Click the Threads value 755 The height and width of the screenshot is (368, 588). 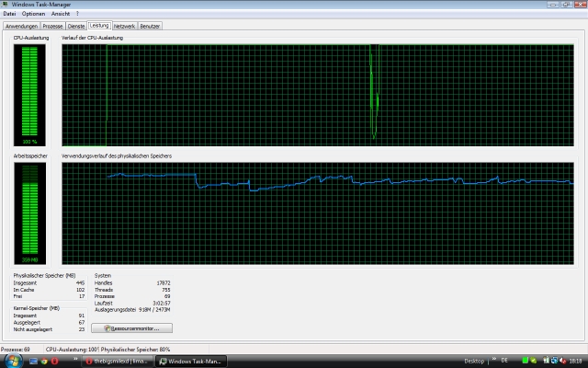click(165, 290)
